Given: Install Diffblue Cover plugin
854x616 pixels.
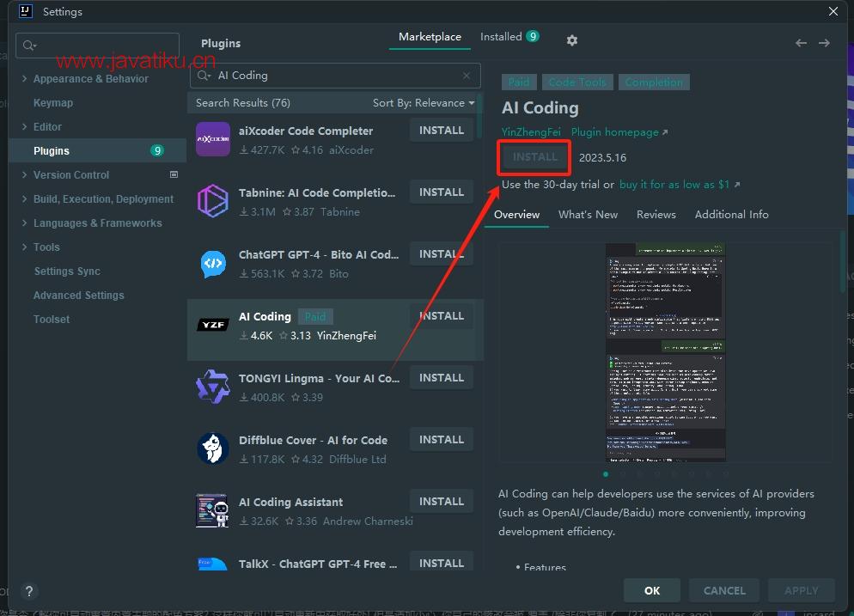Looking at the screenshot, I should pos(441,440).
